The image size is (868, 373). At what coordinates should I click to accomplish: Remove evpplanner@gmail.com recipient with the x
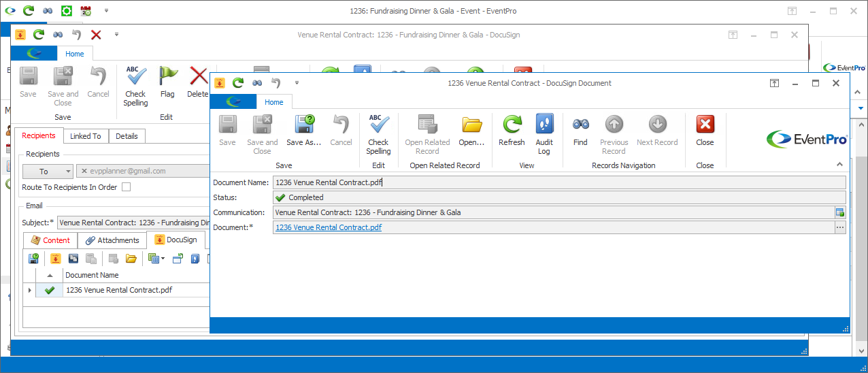tap(83, 172)
